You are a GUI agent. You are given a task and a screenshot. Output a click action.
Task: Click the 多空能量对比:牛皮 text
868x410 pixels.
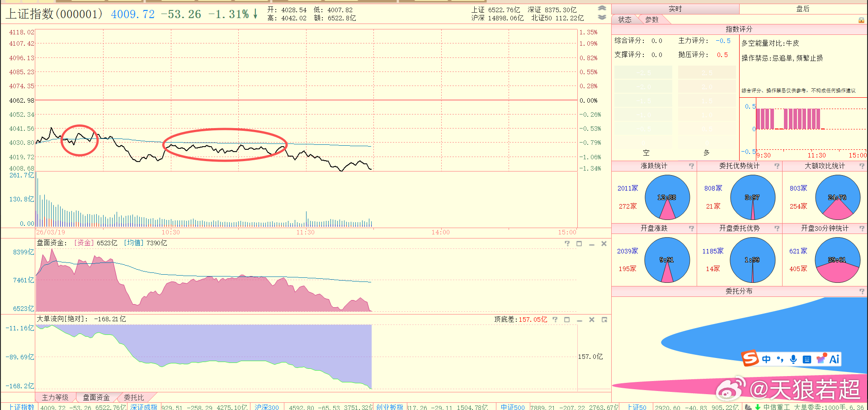point(770,43)
